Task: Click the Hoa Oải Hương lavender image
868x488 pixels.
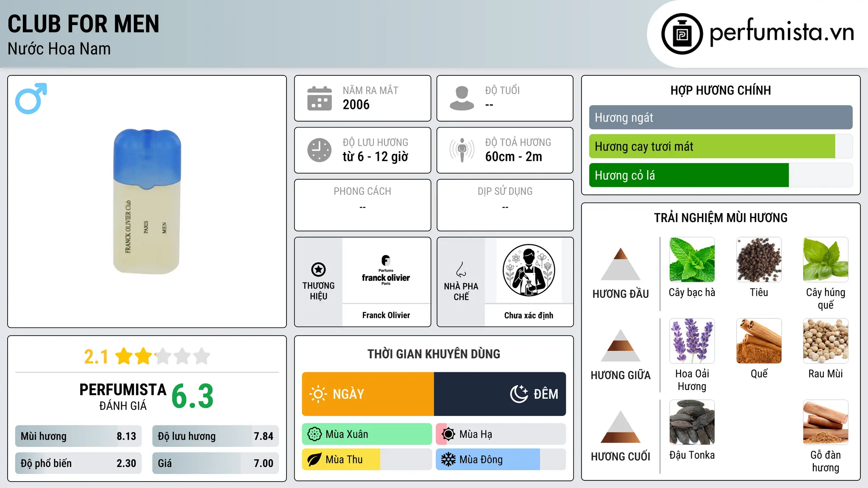Action: point(692,341)
